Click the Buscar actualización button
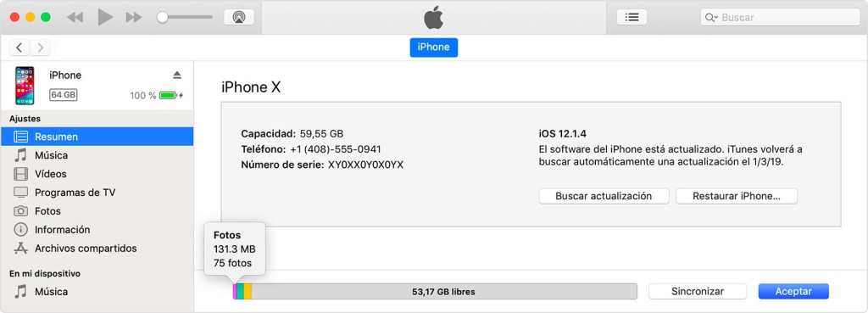The height and width of the screenshot is (313, 868). pos(604,196)
